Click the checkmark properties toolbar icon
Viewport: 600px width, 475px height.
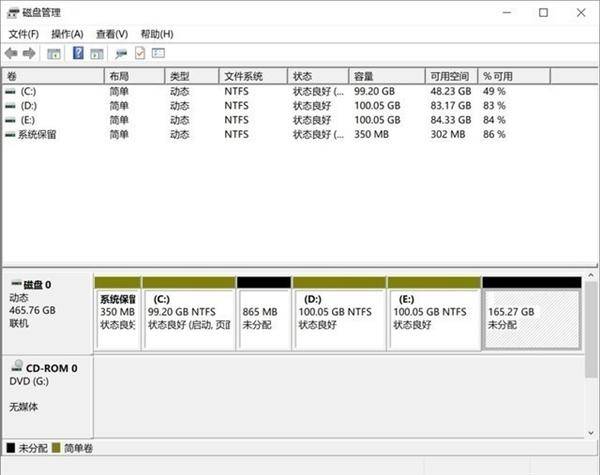[x=140, y=53]
